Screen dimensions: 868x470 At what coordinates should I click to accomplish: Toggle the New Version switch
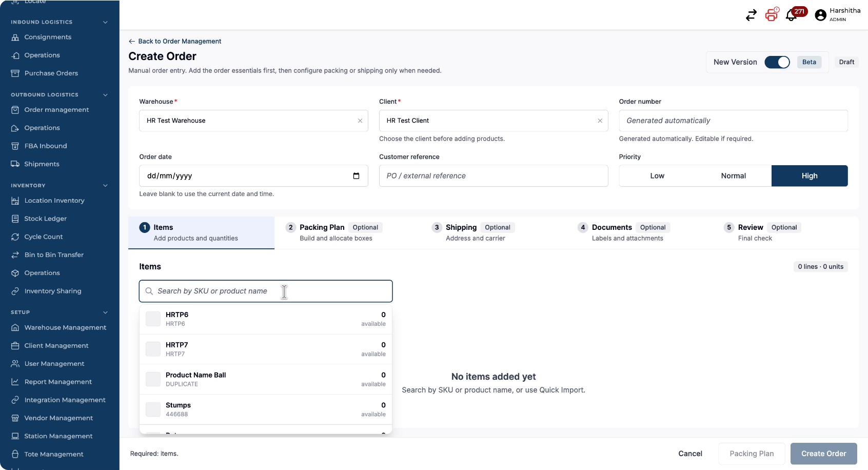(777, 62)
